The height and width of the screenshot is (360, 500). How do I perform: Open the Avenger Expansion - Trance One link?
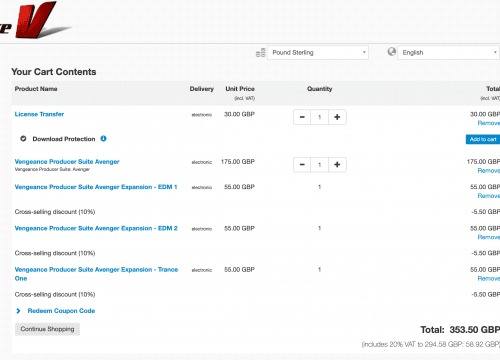[x=96, y=274]
